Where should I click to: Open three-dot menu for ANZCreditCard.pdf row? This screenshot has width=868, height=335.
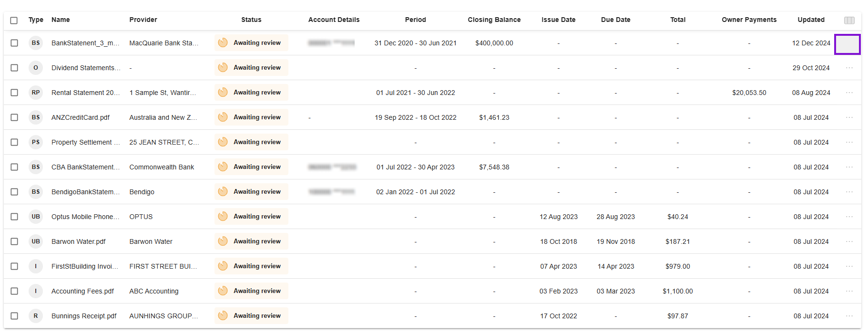coord(849,117)
